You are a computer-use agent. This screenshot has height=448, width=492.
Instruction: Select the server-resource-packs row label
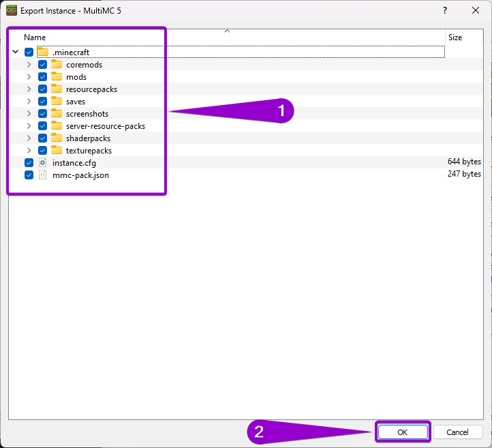(106, 126)
